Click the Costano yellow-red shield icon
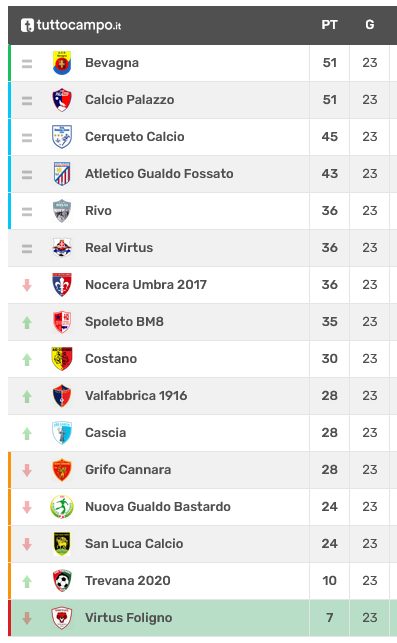The width and height of the screenshot is (397, 643). point(62,358)
